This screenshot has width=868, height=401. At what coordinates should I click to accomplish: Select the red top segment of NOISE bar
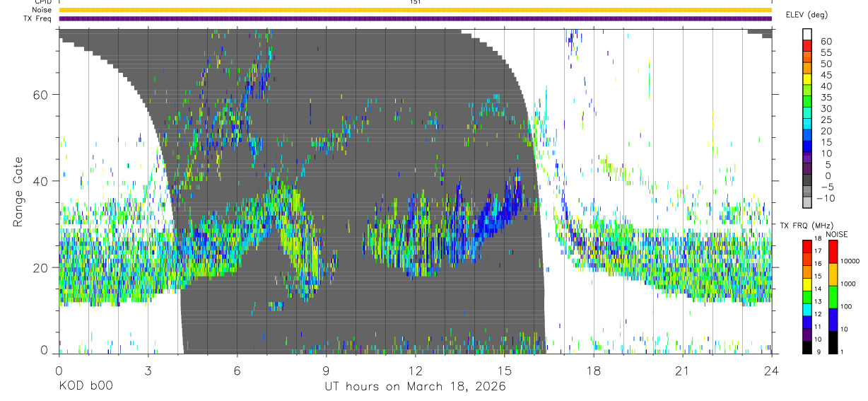(833, 250)
